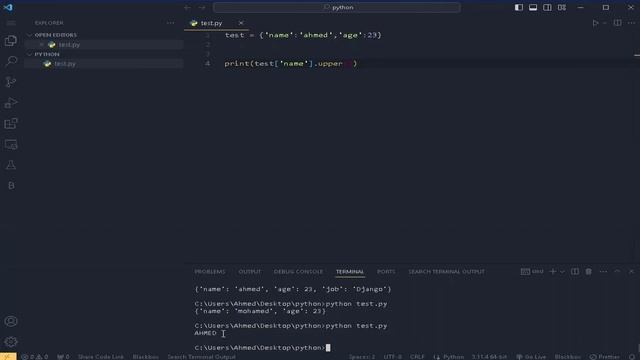Click the python command center search box
This screenshot has width=640, height=360.
[x=337, y=7]
